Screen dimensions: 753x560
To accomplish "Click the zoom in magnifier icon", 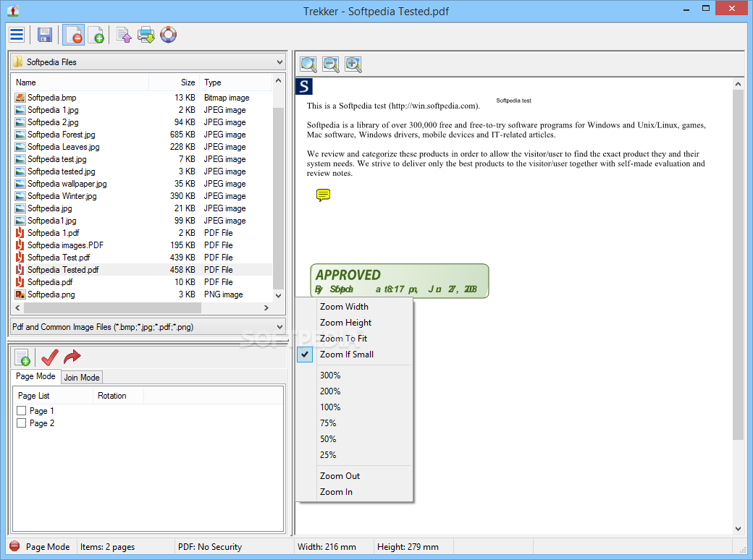I will click(x=353, y=64).
